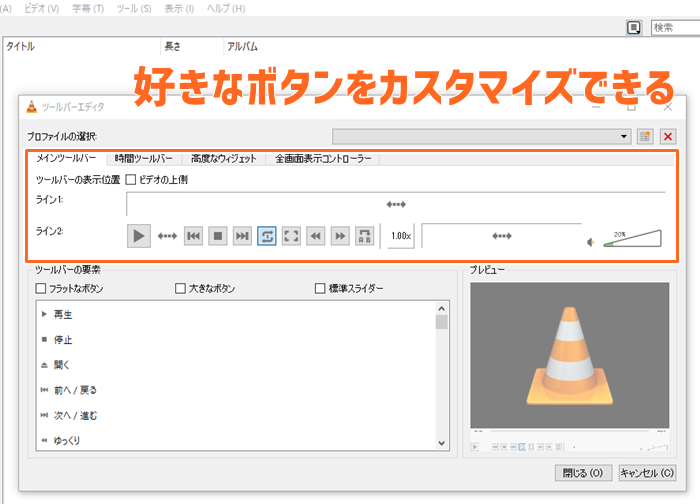Click the Next track icon in Line 2

click(x=242, y=236)
